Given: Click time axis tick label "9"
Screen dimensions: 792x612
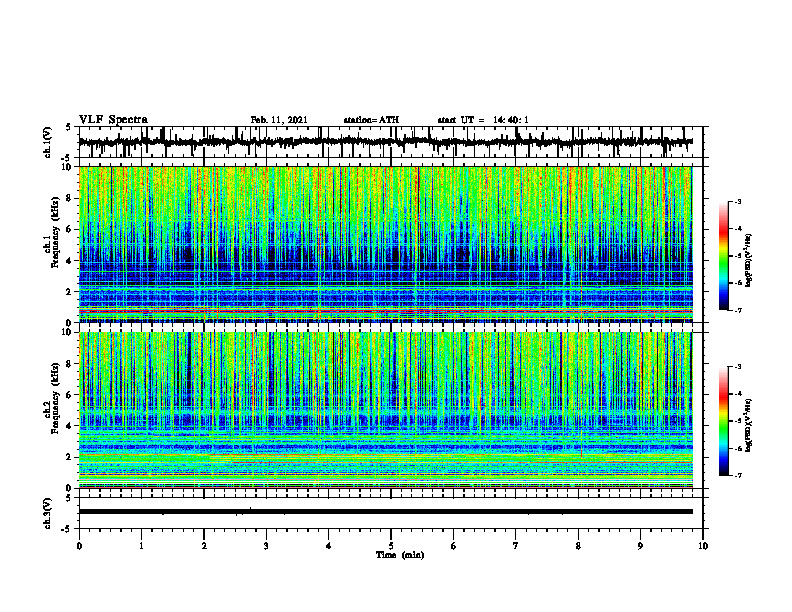Looking at the screenshot, I should (640, 546).
